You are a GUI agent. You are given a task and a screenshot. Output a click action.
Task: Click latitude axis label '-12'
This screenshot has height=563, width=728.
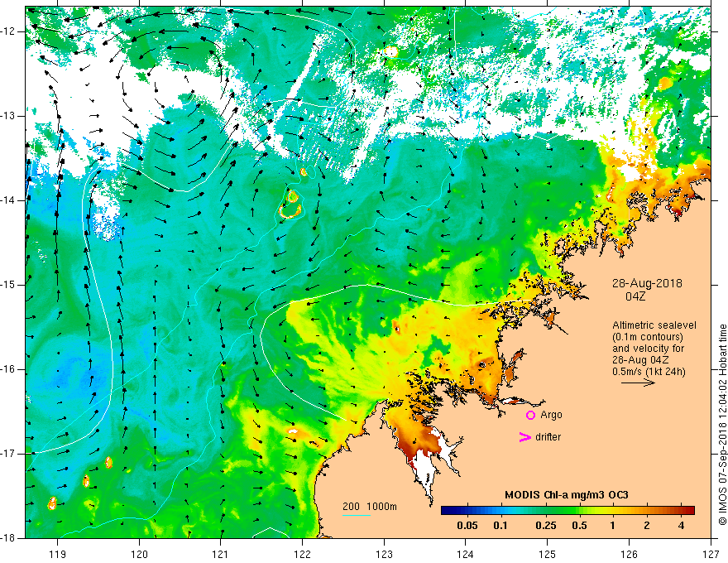[x=8, y=31]
